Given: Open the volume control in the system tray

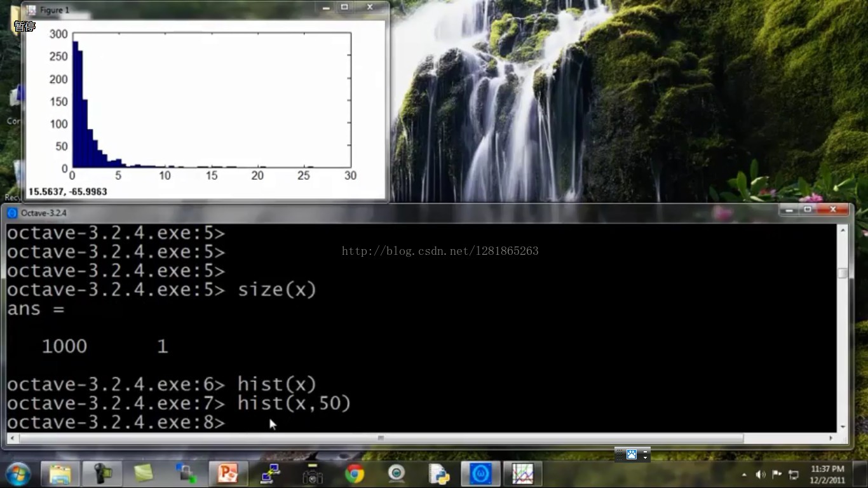Looking at the screenshot, I should pyautogui.click(x=761, y=475).
